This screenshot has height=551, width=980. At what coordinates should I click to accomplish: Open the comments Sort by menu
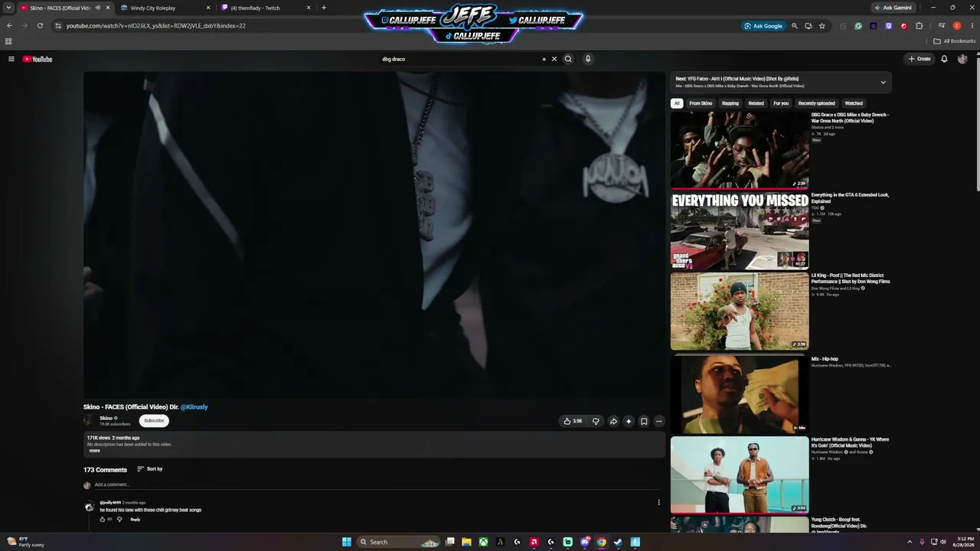[x=150, y=469]
